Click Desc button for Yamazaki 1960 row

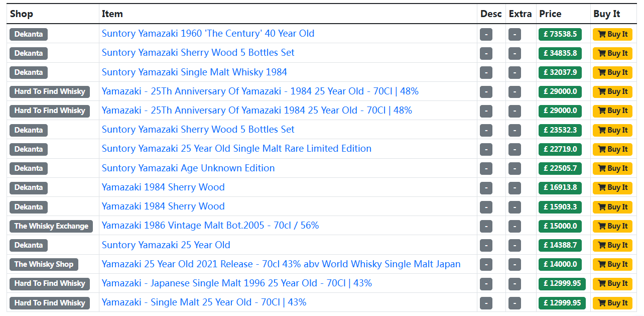[x=486, y=34]
